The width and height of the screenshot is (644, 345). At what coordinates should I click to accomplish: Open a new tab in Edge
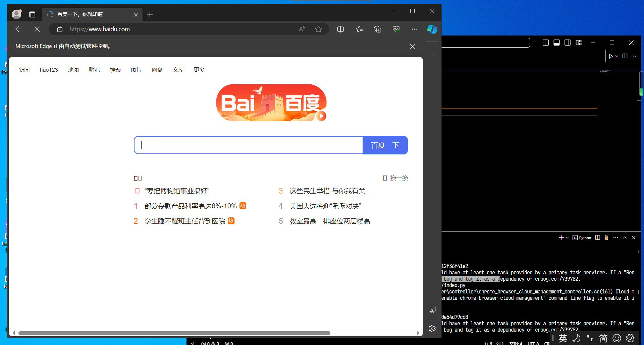[x=150, y=14]
